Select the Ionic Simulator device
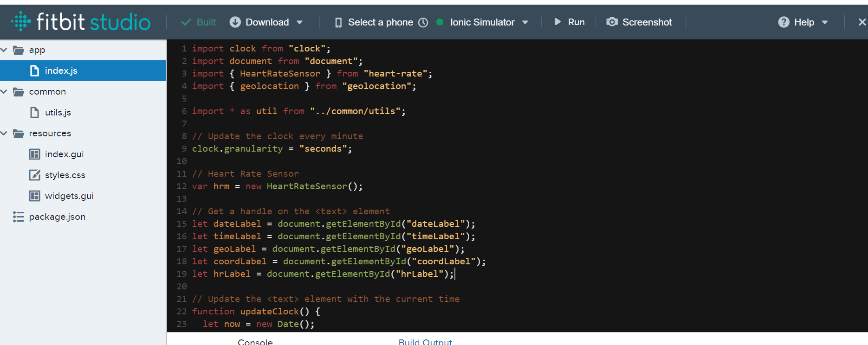The width and height of the screenshot is (868, 345). click(x=482, y=22)
